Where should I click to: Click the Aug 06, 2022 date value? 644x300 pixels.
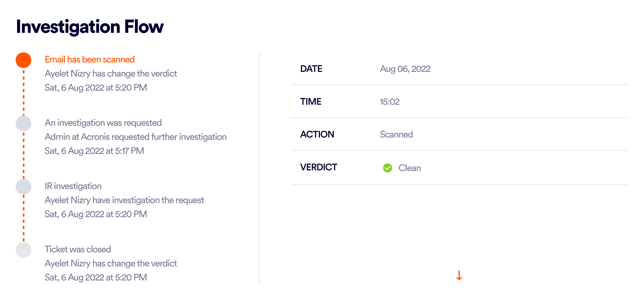[405, 69]
